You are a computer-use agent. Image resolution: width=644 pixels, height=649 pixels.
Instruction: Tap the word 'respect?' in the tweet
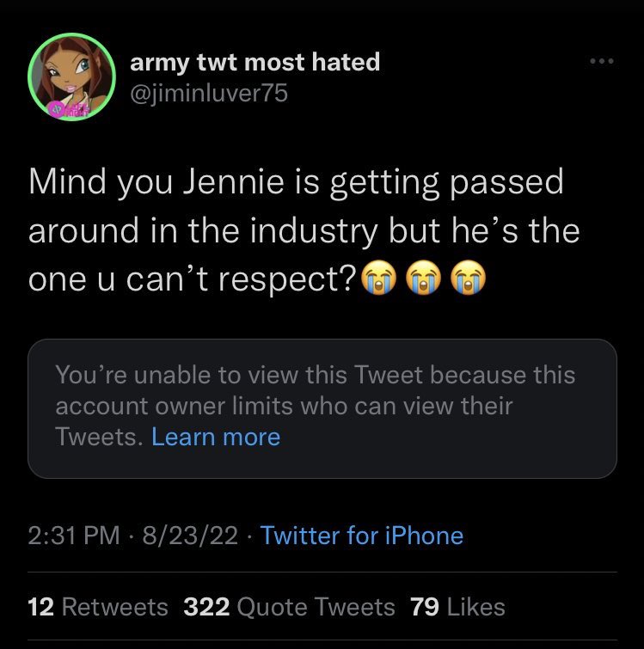point(287,279)
